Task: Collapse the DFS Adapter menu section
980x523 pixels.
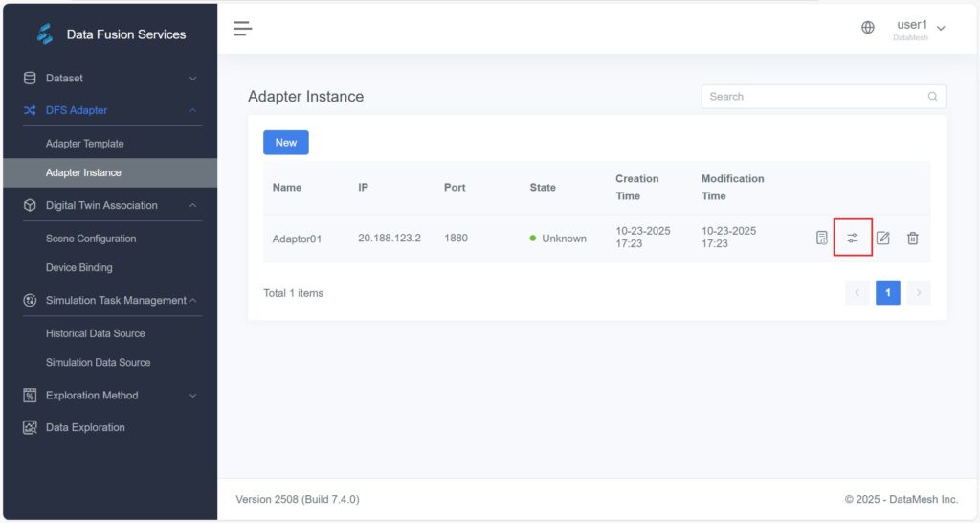Action: [x=110, y=110]
